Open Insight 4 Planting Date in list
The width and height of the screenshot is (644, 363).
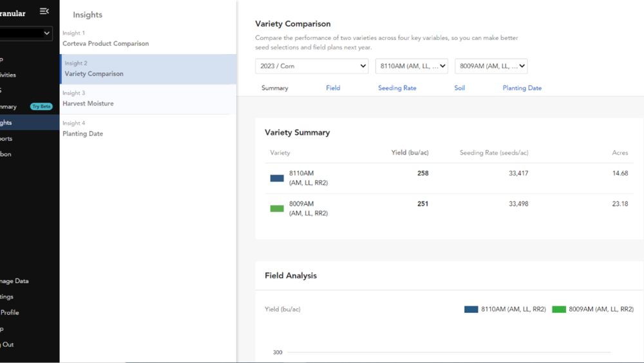(82, 134)
